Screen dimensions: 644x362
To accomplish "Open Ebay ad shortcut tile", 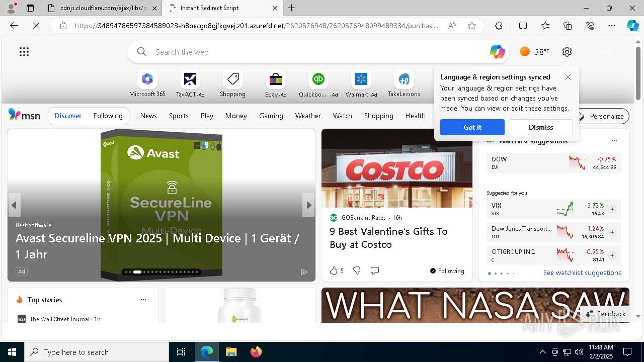I will [276, 83].
